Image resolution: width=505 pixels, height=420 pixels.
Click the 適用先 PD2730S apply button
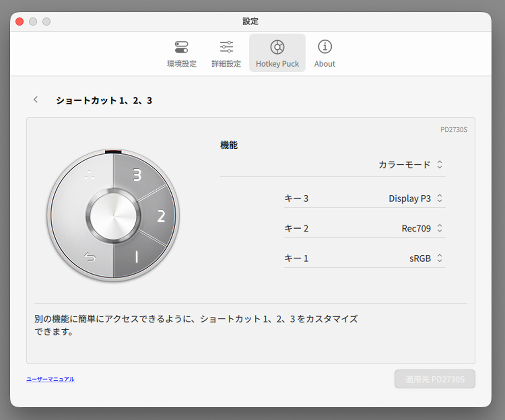(434, 379)
